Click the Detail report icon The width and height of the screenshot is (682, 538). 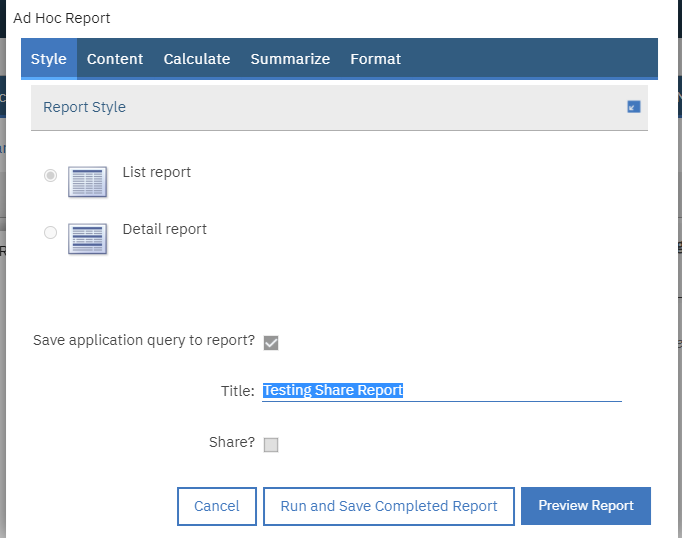(x=87, y=238)
